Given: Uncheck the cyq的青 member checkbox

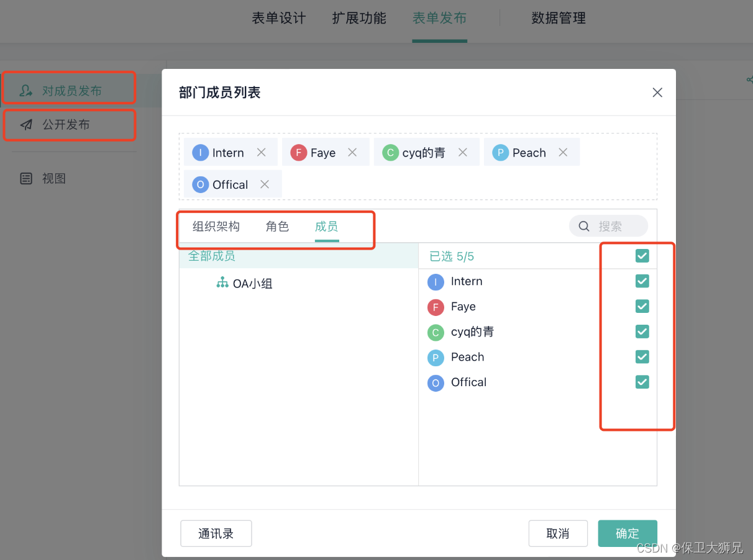Looking at the screenshot, I should (x=642, y=332).
